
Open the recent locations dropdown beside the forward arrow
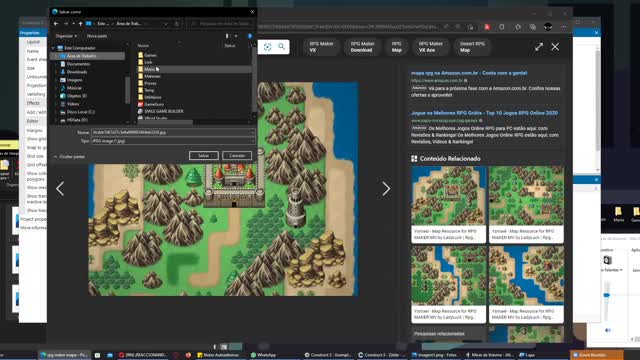click(73, 24)
